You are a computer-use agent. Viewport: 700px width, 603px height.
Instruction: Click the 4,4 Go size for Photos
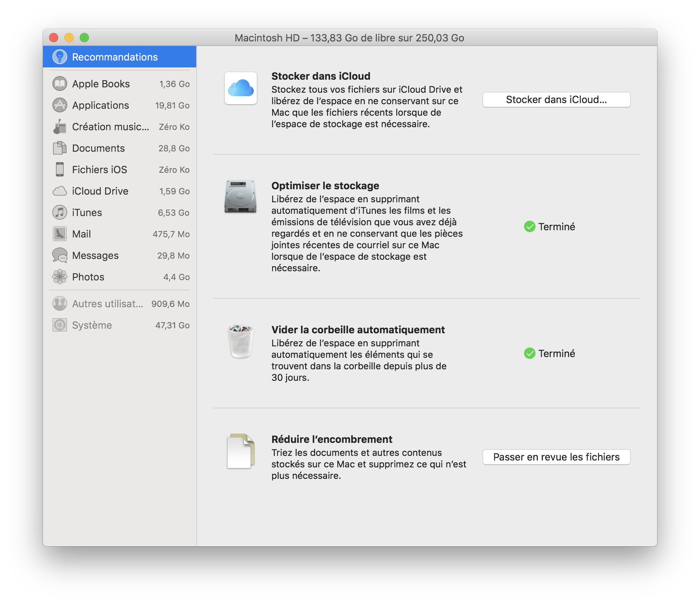(x=176, y=277)
